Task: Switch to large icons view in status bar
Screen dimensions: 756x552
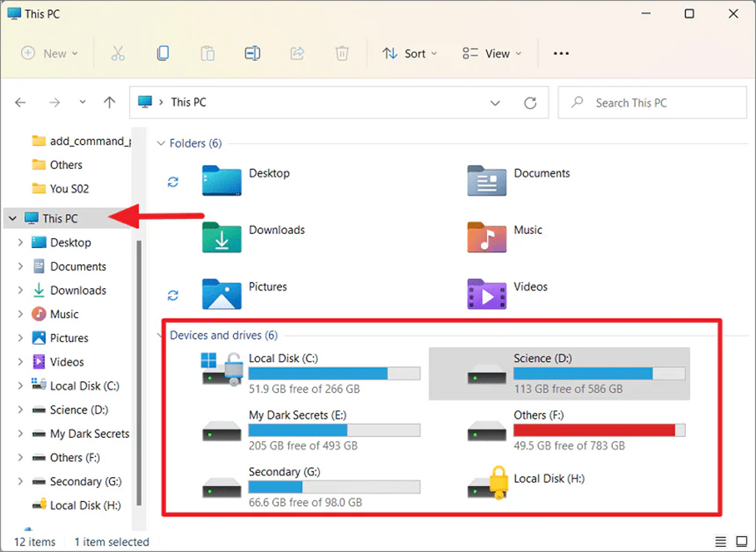Action: click(741, 542)
